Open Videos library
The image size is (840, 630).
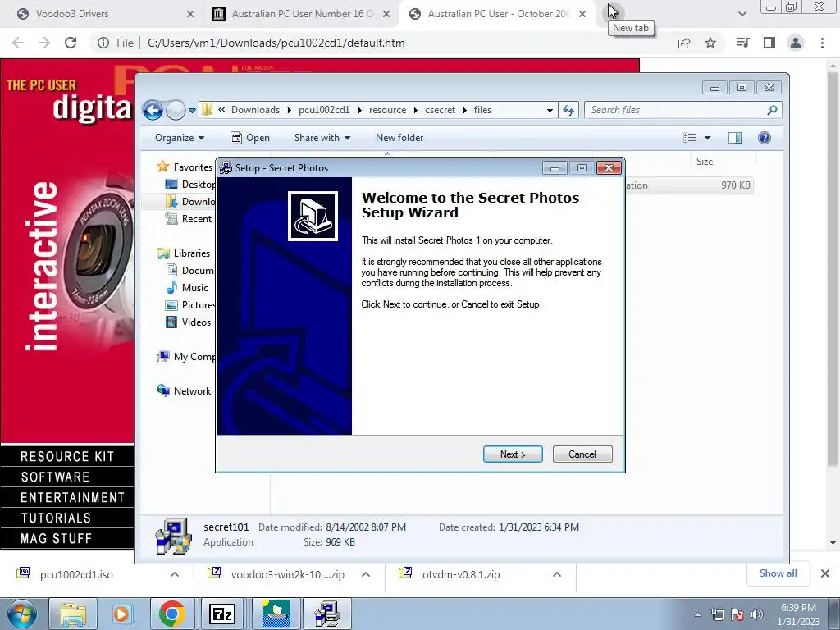click(188, 322)
